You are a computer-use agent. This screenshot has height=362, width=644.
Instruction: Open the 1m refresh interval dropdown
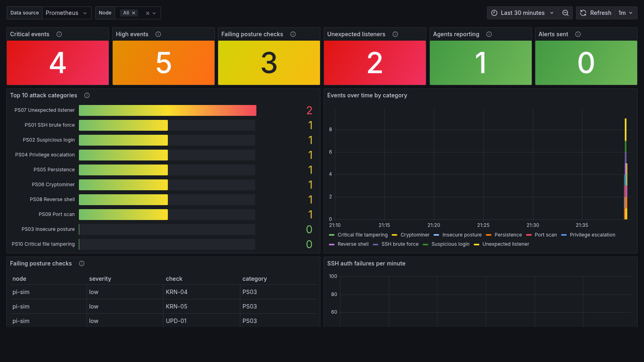click(x=626, y=13)
